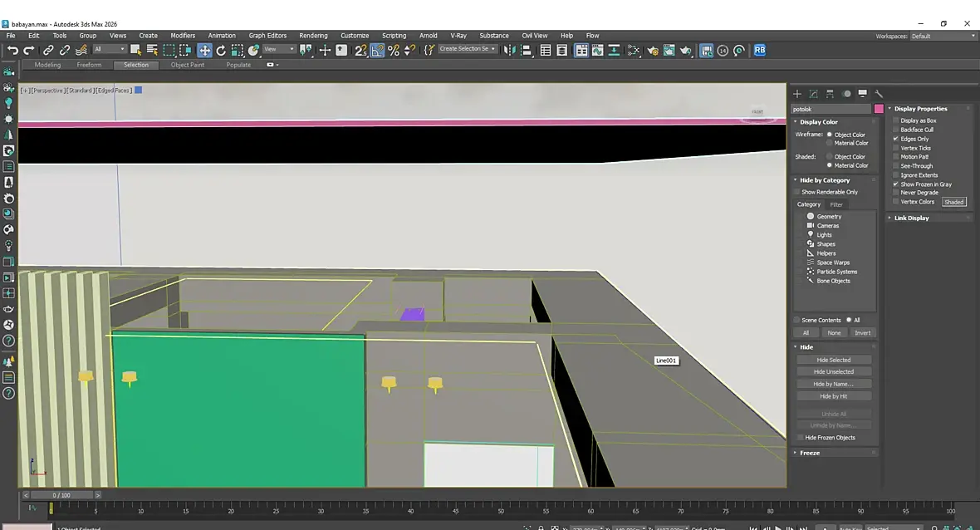Open the Utilities wrench panel tab
Screen dimensions: 980x530
tap(879, 94)
